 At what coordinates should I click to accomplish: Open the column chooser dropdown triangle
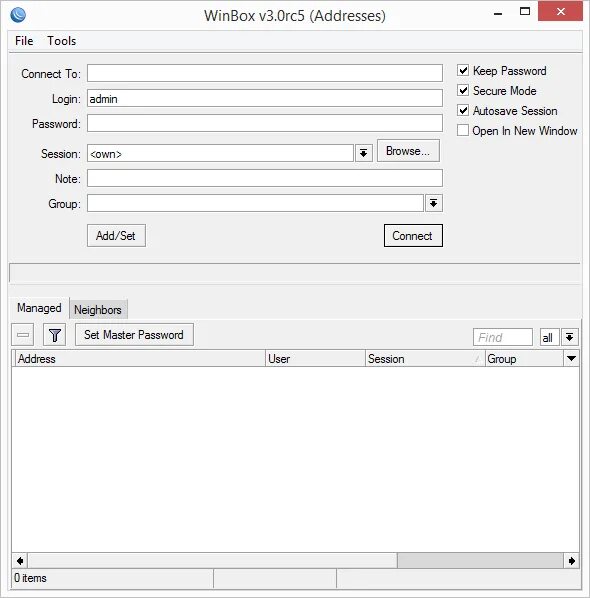pyautogui.click(x=571, y=358)
